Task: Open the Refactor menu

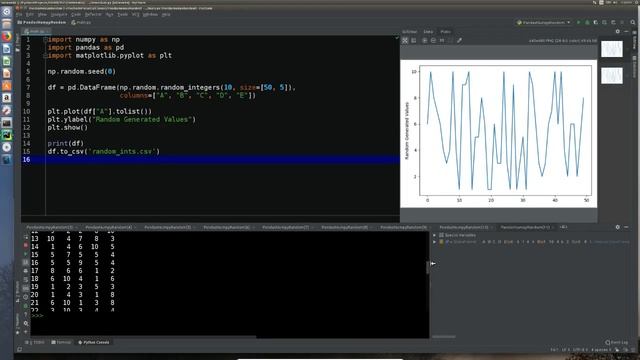Action: (93, 14)
